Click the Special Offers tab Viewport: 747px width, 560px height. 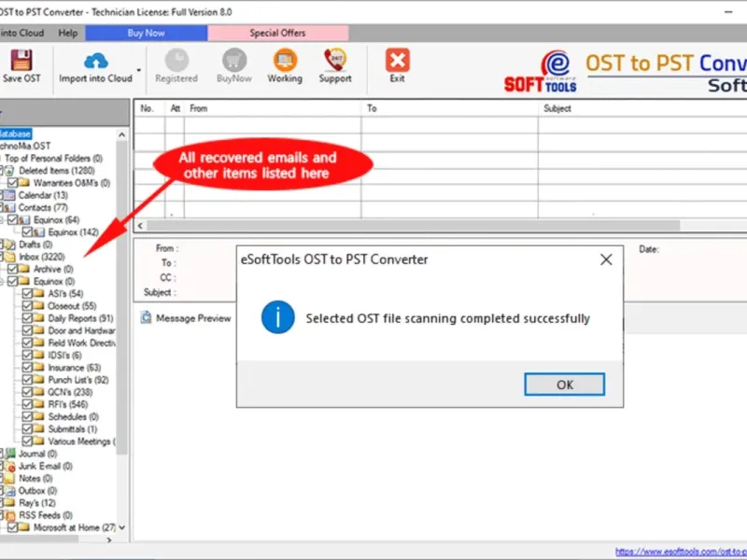277,33
